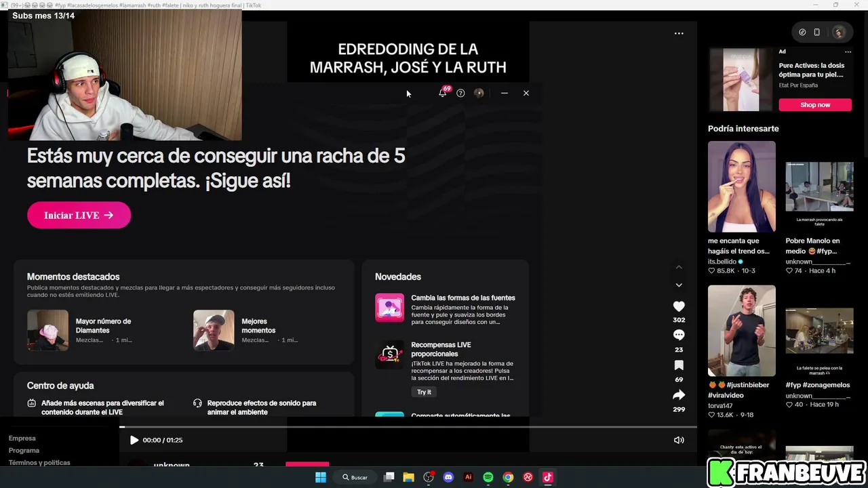Open Task View in taskbar

[389, 477]
